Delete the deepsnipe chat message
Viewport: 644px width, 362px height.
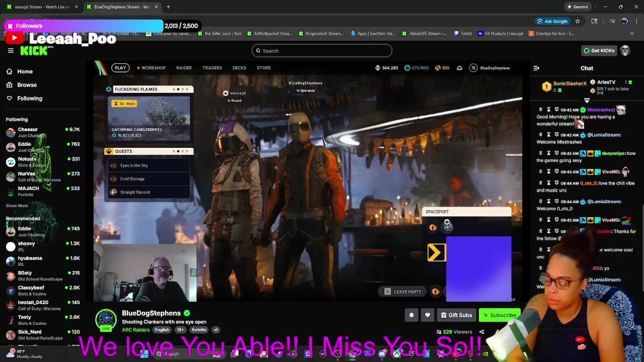(x=540, y=153)
